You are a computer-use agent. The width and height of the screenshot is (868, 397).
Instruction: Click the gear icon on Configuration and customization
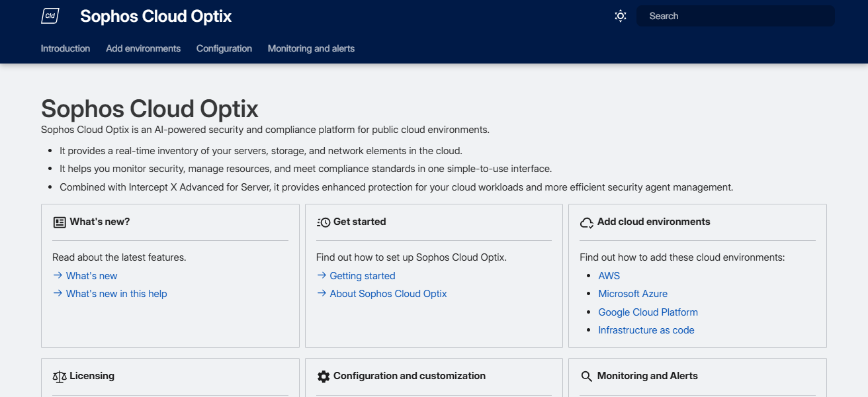(324, 376)
